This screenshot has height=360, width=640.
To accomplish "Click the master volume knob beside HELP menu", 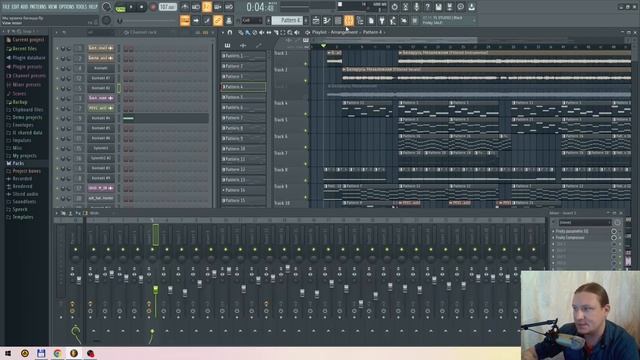I will point(107,7).
